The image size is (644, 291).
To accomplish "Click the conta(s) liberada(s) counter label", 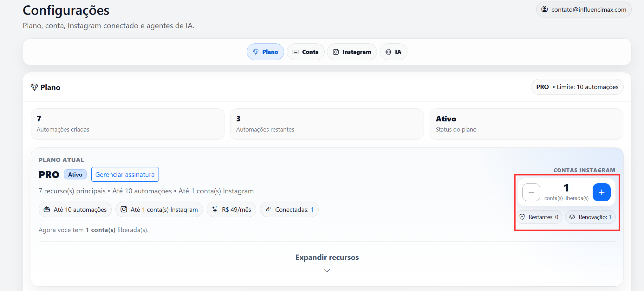I will [566, 198].
